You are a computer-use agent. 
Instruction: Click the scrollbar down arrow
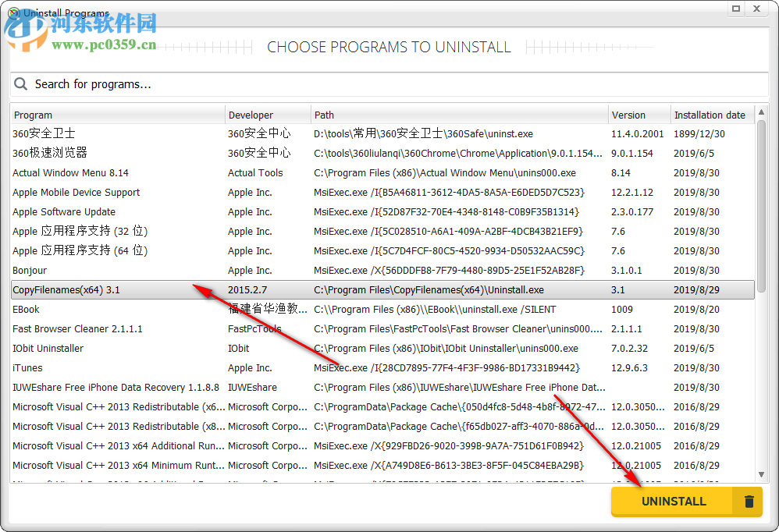click(761, 475)
